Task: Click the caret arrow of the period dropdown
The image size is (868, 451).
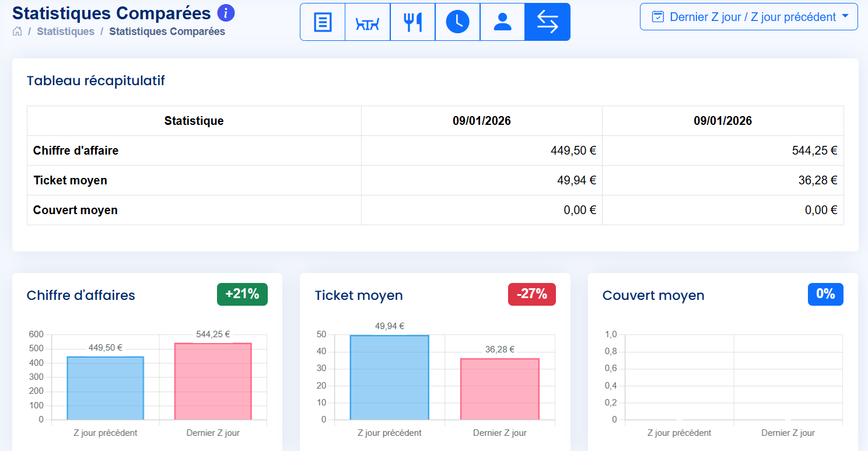Action: pyautogui.click(x=845, y=17)
